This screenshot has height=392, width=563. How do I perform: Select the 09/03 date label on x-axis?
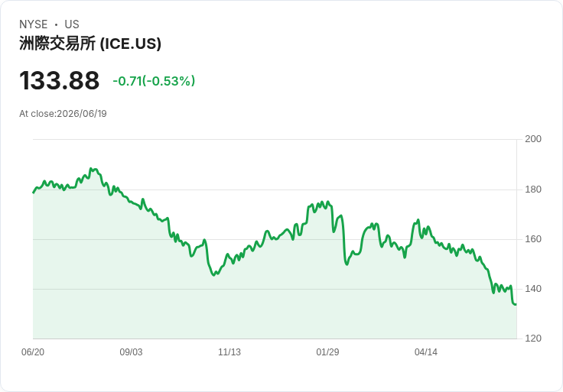pos(131,352)
